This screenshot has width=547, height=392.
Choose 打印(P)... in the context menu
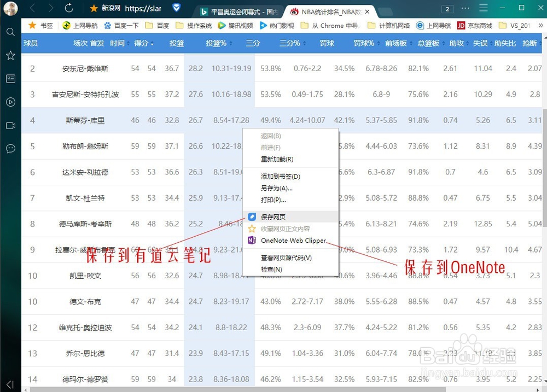pos(290,200)
